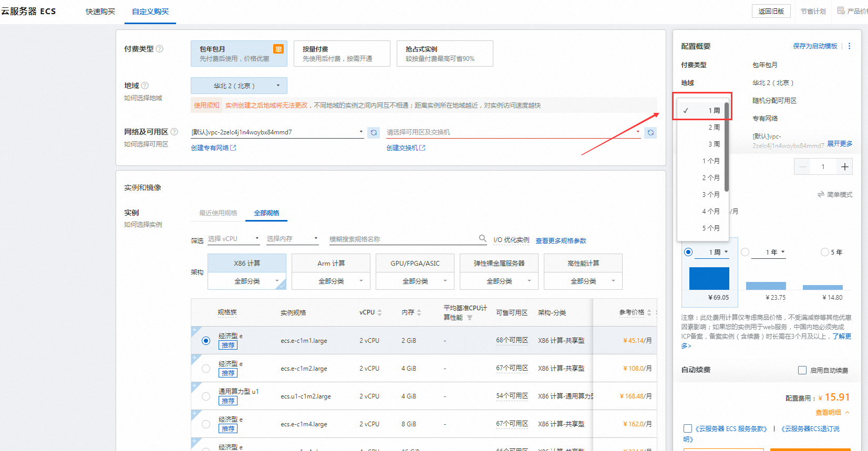Click the duration list scrollbar
The height and width of the screenshot is (451, 868).
click(x=726, y=147)
